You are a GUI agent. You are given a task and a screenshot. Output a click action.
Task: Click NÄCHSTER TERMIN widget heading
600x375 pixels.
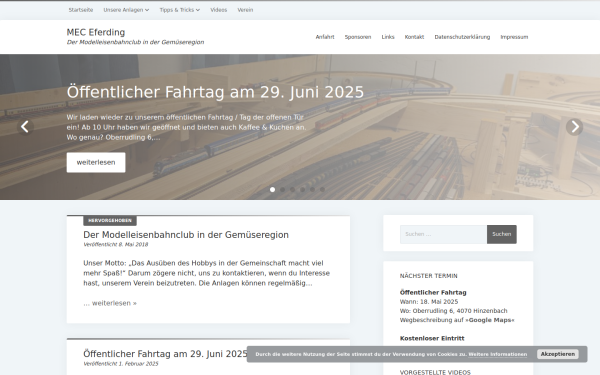tap(429, 276)
